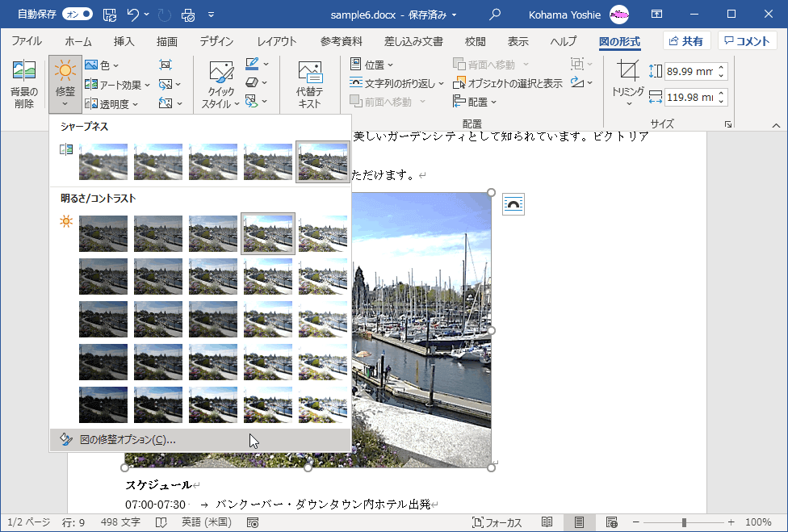Open the Size (サイズ) dialog launcher

(x=727, y=124)
